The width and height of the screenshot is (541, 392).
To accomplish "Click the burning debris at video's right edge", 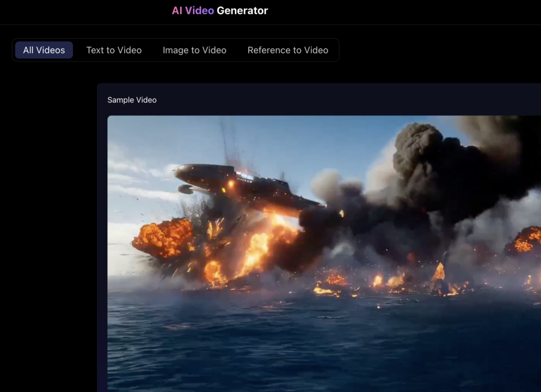I will pos(526,240).
